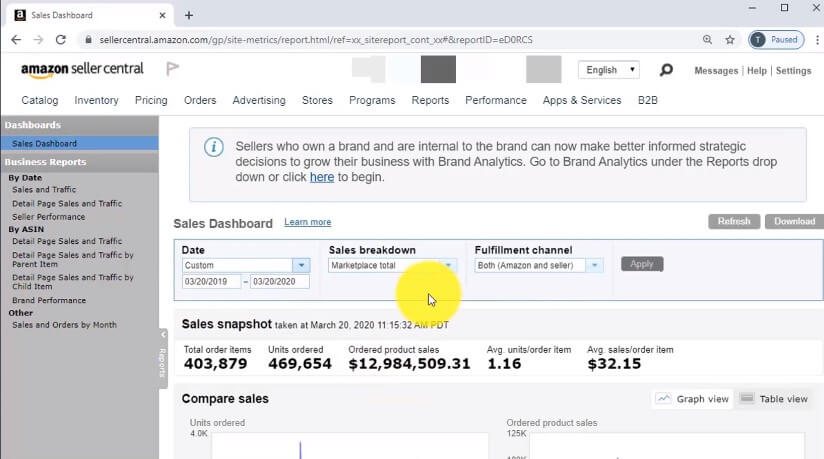Click the end date field 03/20/2020
The image size is (824, 459).
(280, 282)
